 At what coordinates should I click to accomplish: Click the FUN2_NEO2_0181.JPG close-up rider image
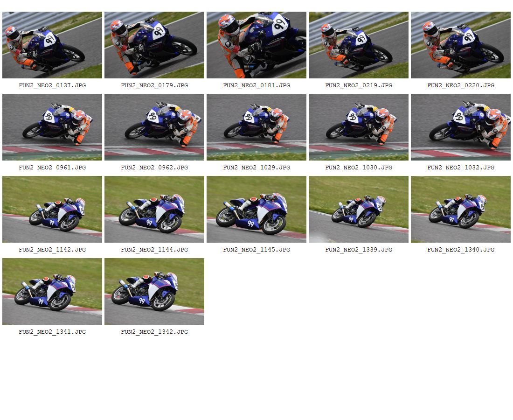click(256, 45)
